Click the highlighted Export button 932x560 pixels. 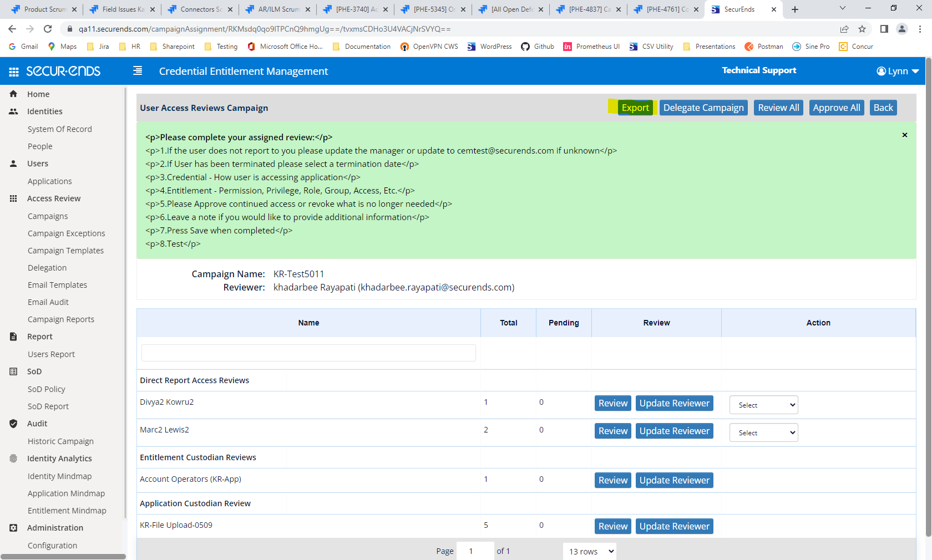[635, 107]
